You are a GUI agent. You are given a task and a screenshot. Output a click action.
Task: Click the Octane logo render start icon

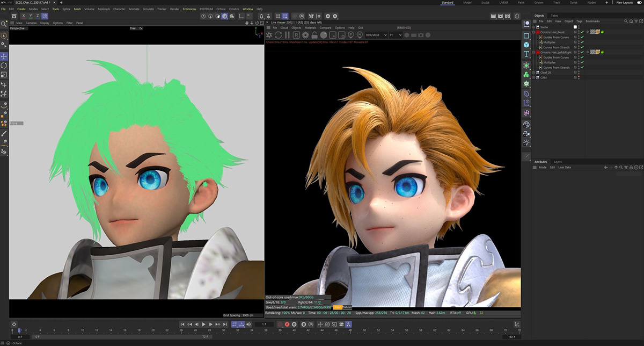coord(269,35)
